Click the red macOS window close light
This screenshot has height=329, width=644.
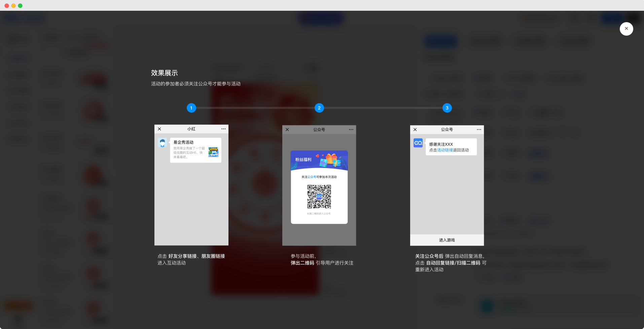7,6
